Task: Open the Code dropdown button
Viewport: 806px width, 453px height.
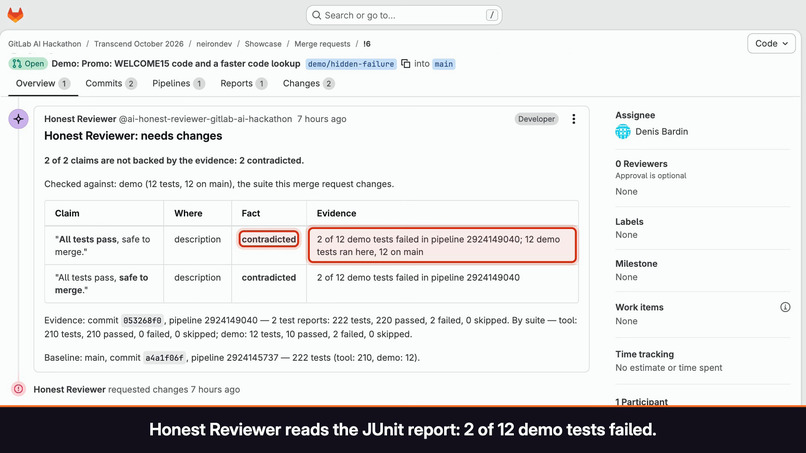Action: [771, 44]
